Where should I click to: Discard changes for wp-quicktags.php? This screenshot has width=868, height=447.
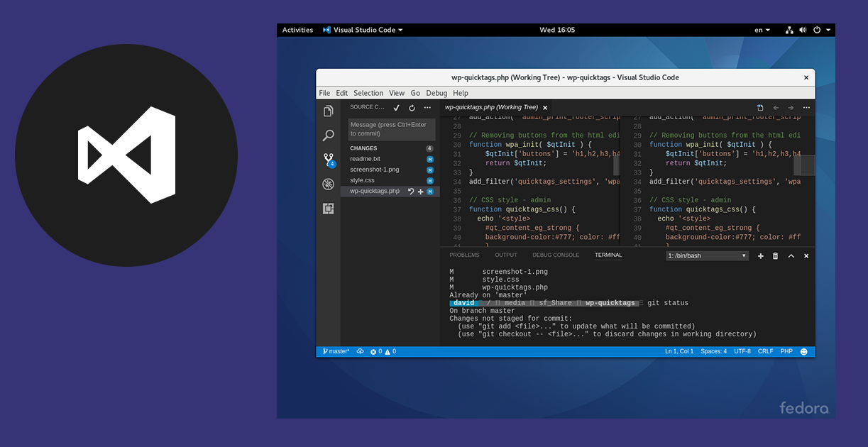pyautogui.click(x=411, y=192)
